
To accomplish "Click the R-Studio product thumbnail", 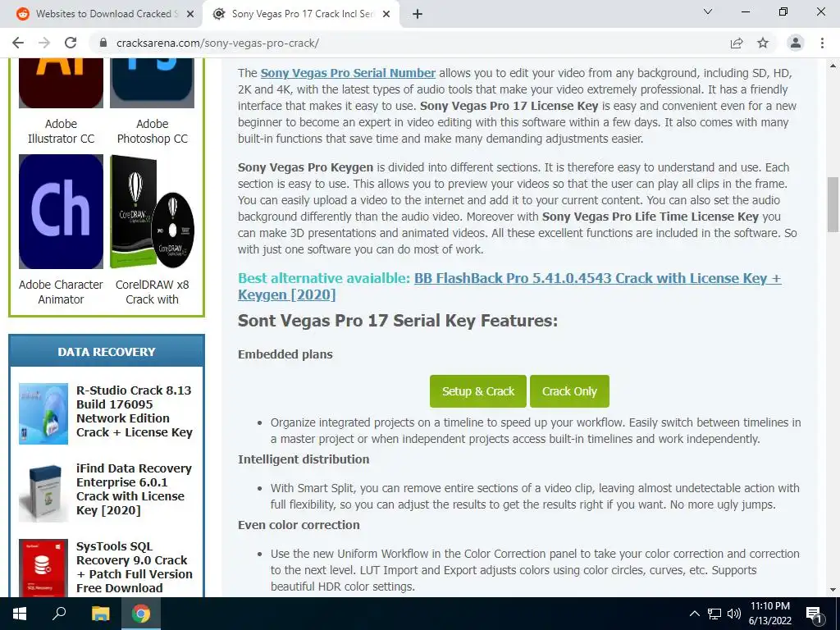I will 43,413.
